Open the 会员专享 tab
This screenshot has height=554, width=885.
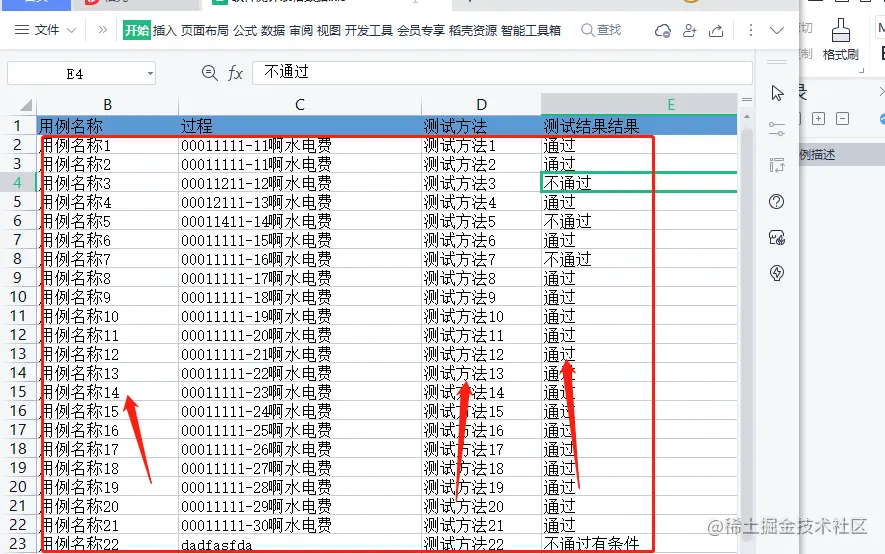coord(420,30)
